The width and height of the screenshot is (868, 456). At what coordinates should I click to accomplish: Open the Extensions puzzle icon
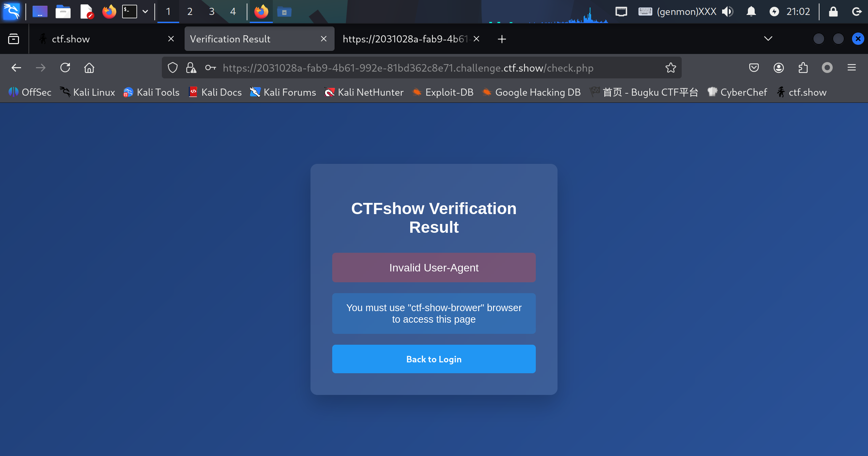click(x=803, y=68)
